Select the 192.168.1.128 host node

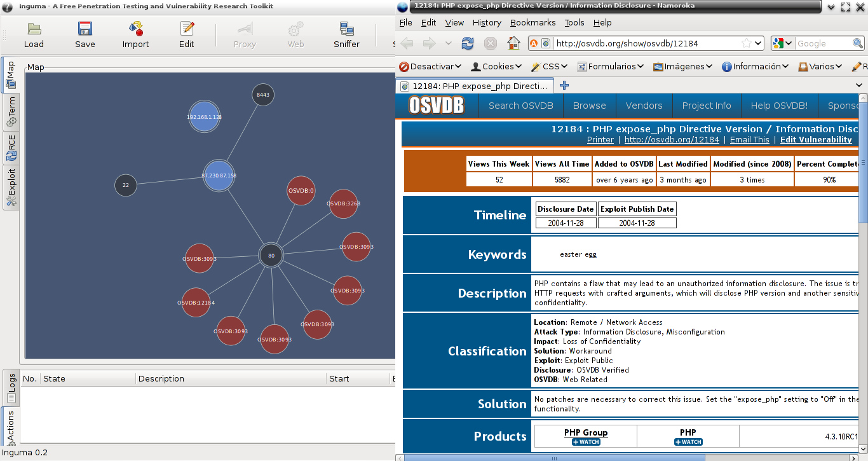tap(204, 117)
